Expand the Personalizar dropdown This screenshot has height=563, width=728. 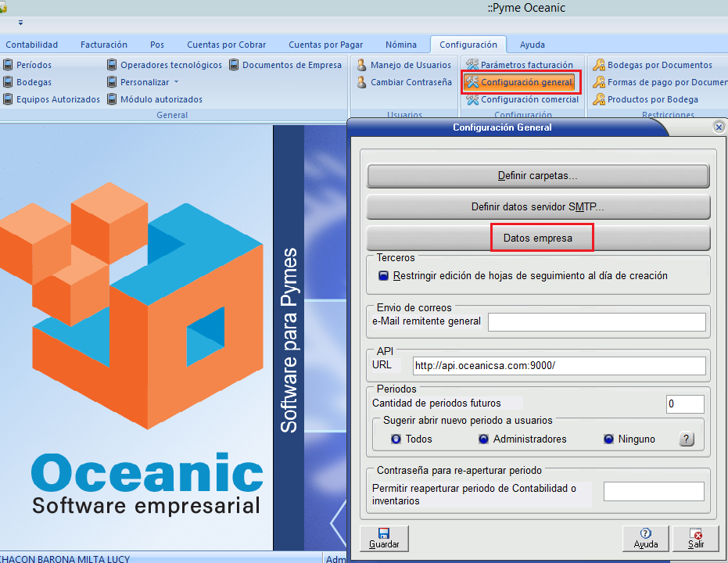150,82
